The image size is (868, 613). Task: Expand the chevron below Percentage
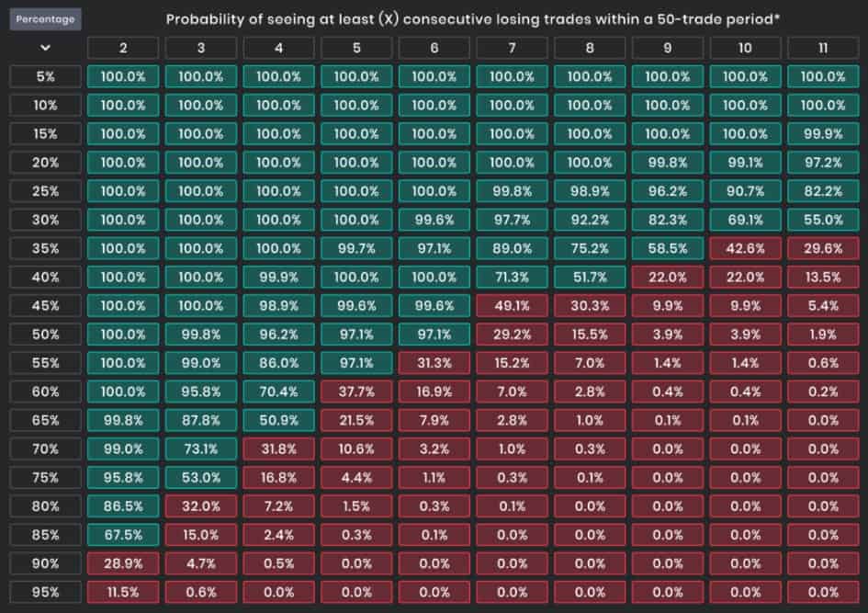45,47
